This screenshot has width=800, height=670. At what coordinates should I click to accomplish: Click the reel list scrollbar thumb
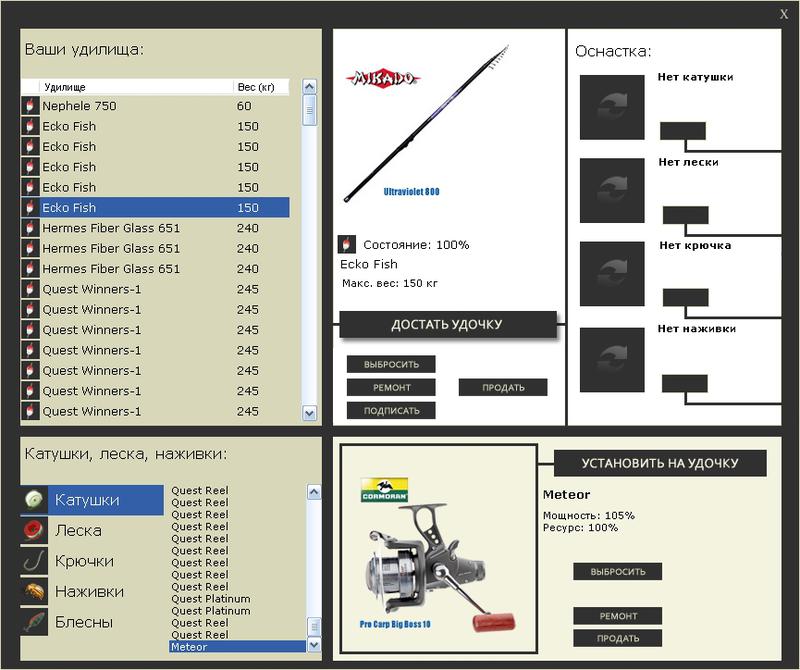coord(314,627)
